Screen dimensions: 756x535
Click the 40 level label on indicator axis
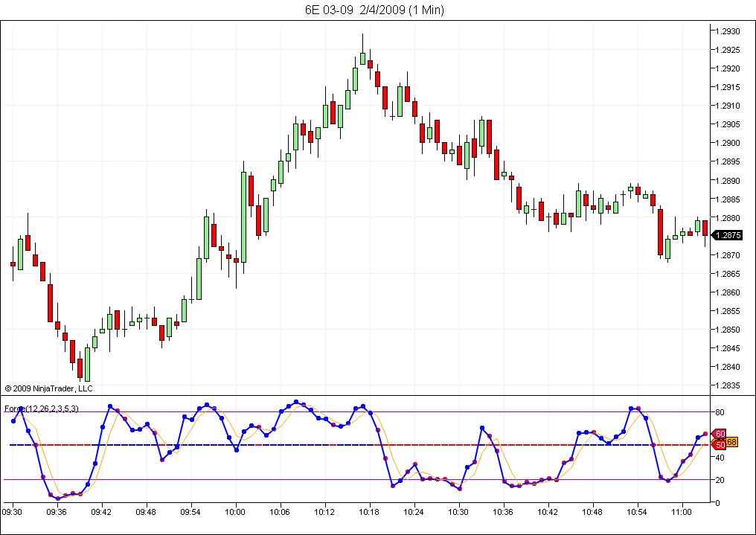[x=720, y=458]
